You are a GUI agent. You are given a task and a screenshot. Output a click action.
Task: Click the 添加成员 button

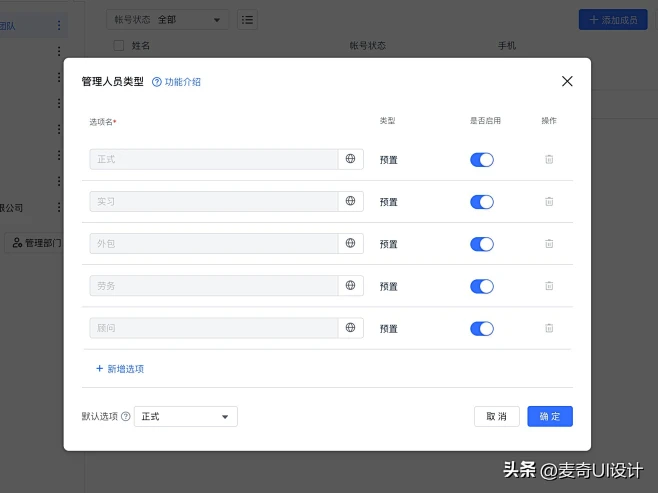[x=613, y=20]
